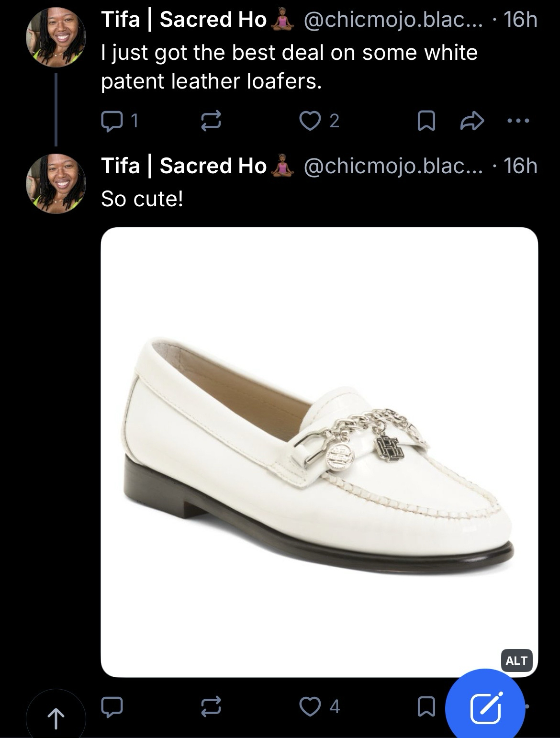Reply to the "So cute!" post
The width and height of the screenshot is (560, 738).
(x=112, y=706)
